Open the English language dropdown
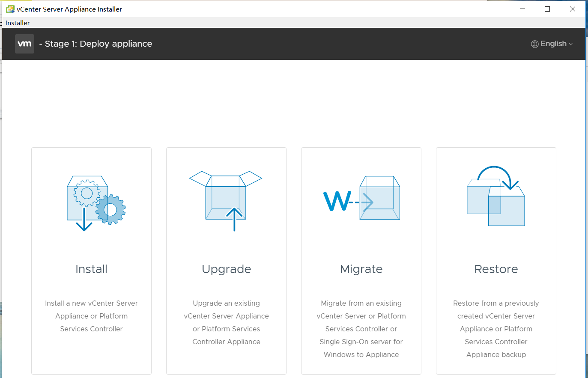The image size is (588, 378). [x=552, y=44]
